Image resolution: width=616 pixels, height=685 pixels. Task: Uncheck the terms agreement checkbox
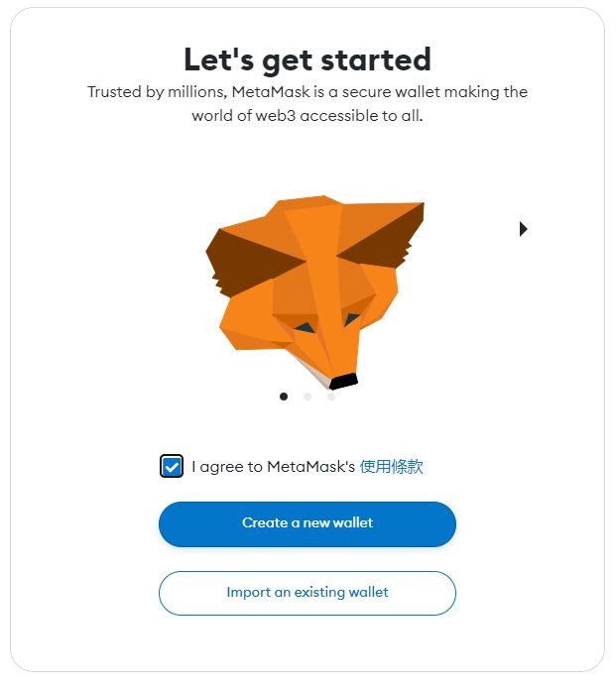172,467
